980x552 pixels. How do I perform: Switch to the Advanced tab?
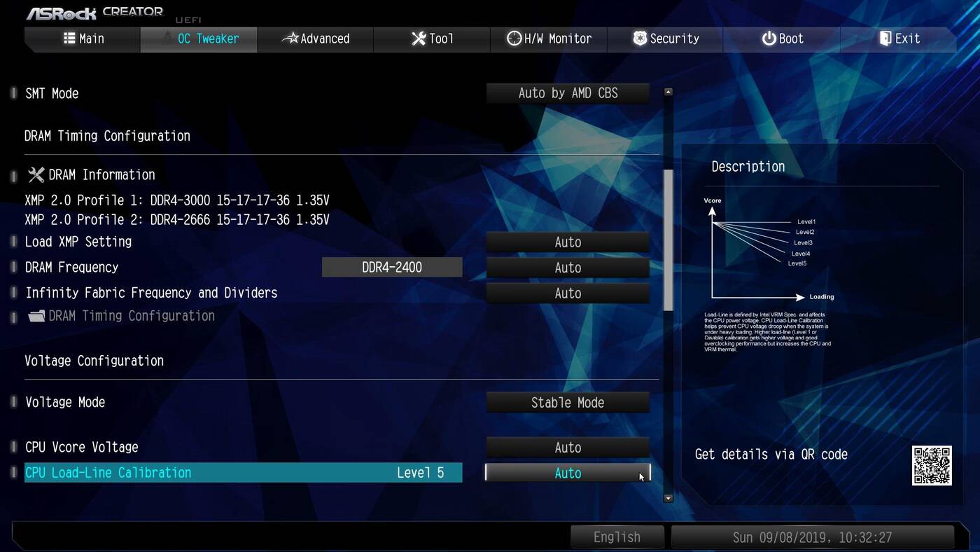pyautogui.click(x=315, y=39)
